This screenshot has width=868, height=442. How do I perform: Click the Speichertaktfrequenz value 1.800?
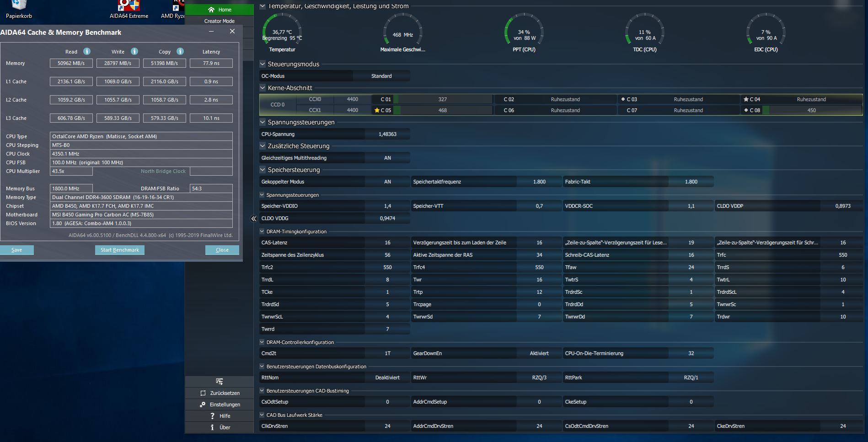(539, 182)
